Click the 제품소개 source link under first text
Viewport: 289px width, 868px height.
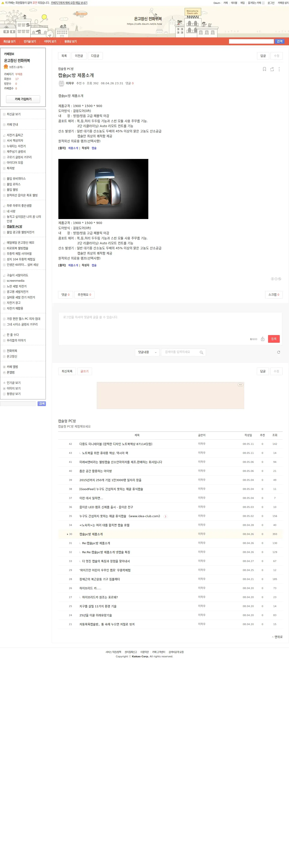[73, 148]
